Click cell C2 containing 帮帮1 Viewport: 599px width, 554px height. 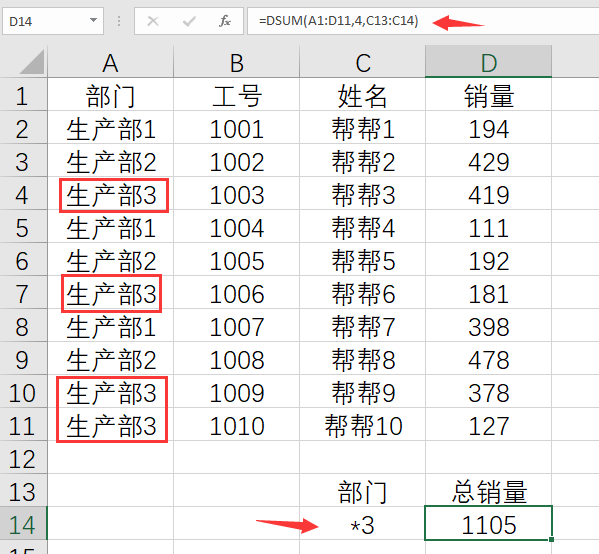pyautogui.click(x=363, y=128)
